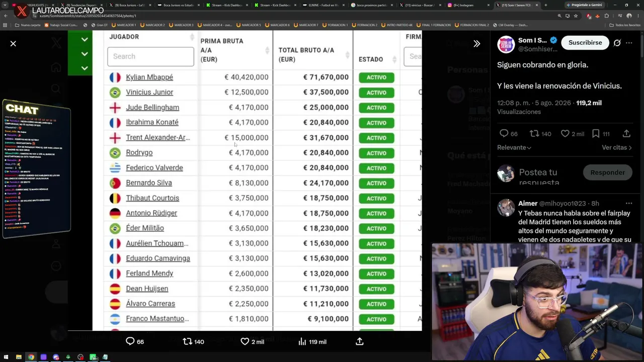644x362 pixels.
Task: Open the Ver citas link
Action: [x=616, y=147]
